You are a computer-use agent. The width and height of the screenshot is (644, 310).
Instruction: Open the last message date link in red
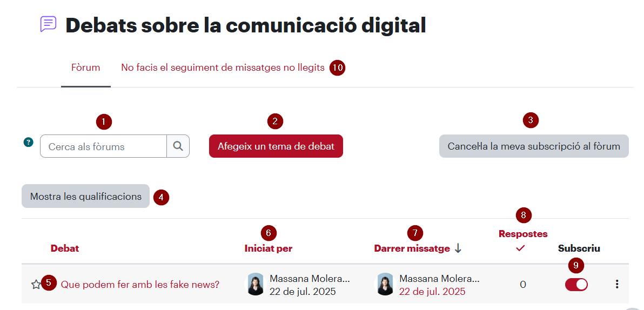tap(432, 292)
